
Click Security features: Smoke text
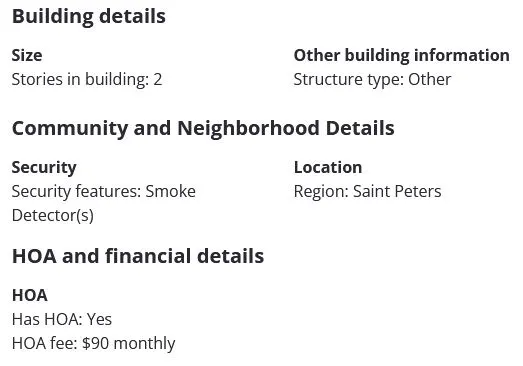(104, 192)
